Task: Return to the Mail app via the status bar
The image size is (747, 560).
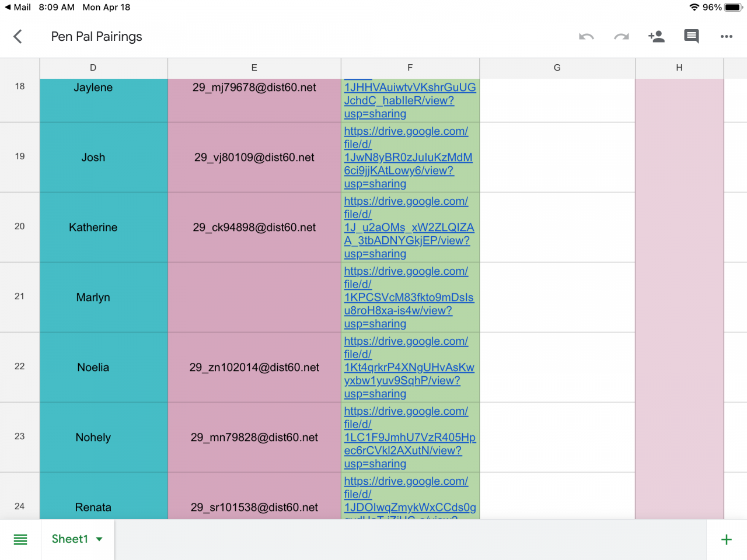Action: [18, 7]
